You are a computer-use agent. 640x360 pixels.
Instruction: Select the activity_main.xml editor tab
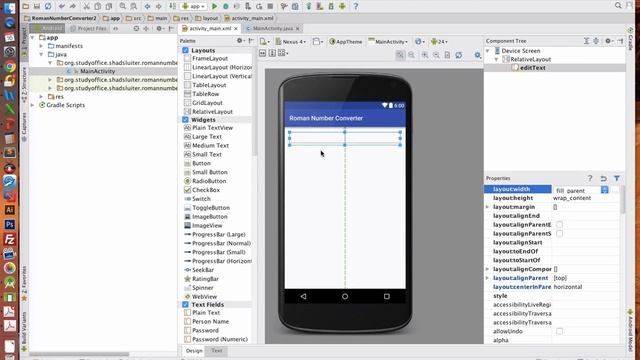click(x=210, y=29)
